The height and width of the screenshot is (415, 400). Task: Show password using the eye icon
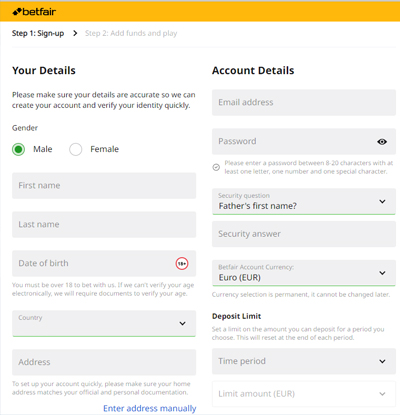382,142
